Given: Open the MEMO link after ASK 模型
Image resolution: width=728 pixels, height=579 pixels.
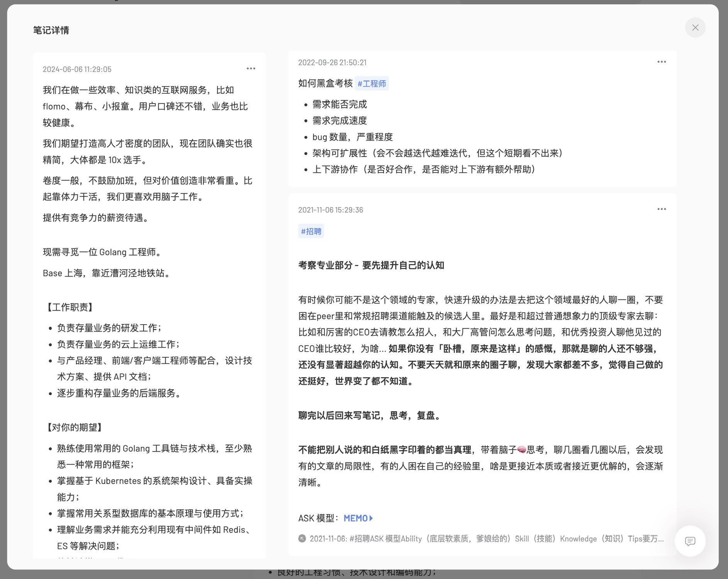Looking at the screenshot, I should tap(355, 518).
